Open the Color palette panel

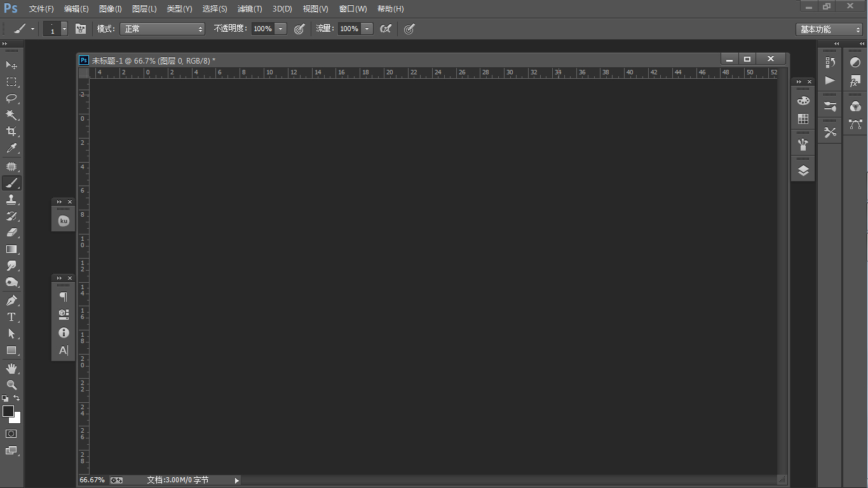click(x=803, y=100)
